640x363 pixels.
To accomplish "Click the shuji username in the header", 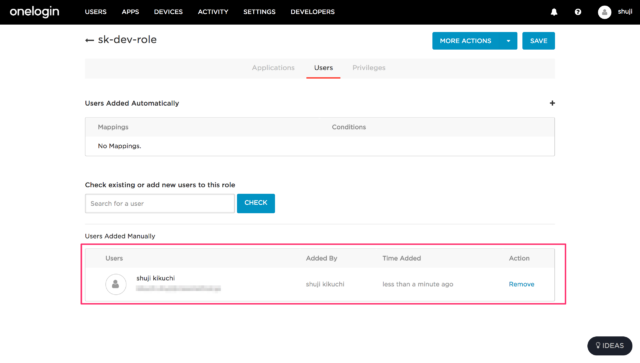I will pyautogui.click(x=624, y=12).
